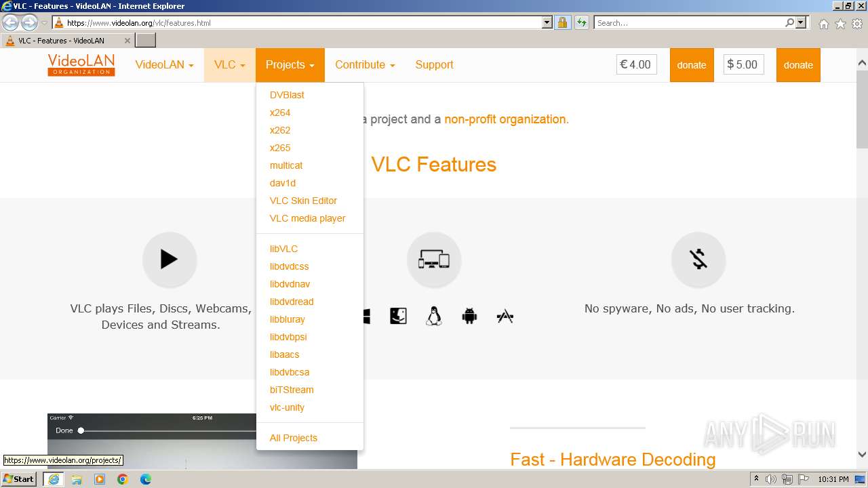Select x265 from Projects menu
The height and width of the screenshot is (488, 868).
(x=280, y=148)
